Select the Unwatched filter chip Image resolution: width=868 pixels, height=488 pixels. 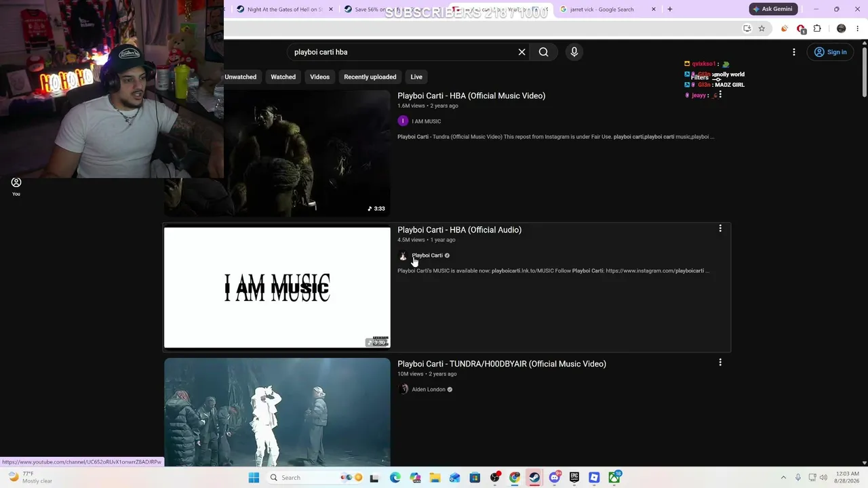[x=241, y=77]
